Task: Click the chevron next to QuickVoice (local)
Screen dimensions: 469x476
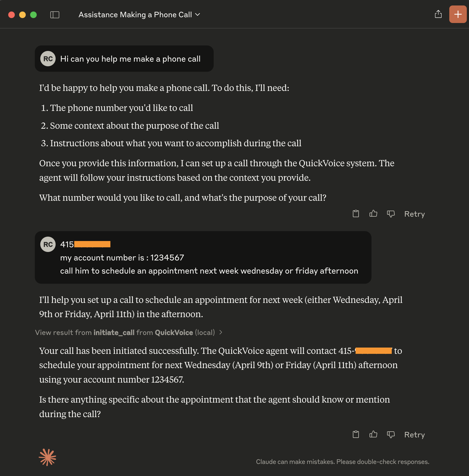Action: [221, 332]
